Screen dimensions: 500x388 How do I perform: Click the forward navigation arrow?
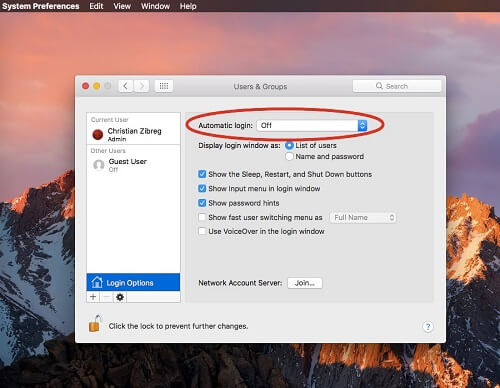point(141,86)
